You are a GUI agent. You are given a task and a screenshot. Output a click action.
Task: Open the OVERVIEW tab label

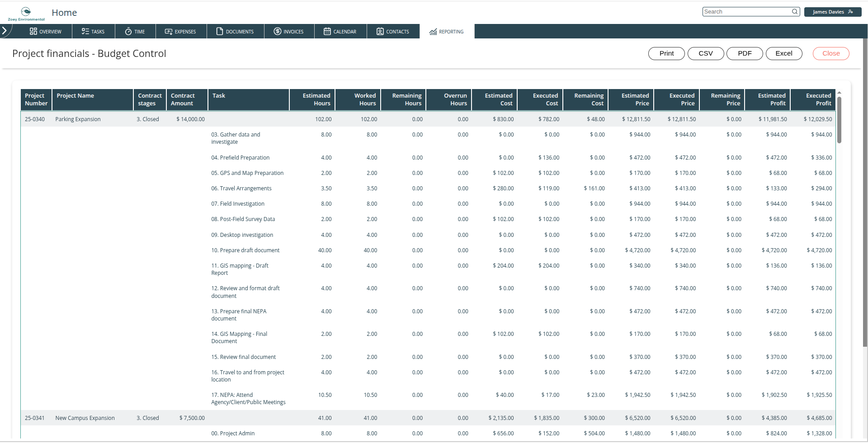[50, 32]
